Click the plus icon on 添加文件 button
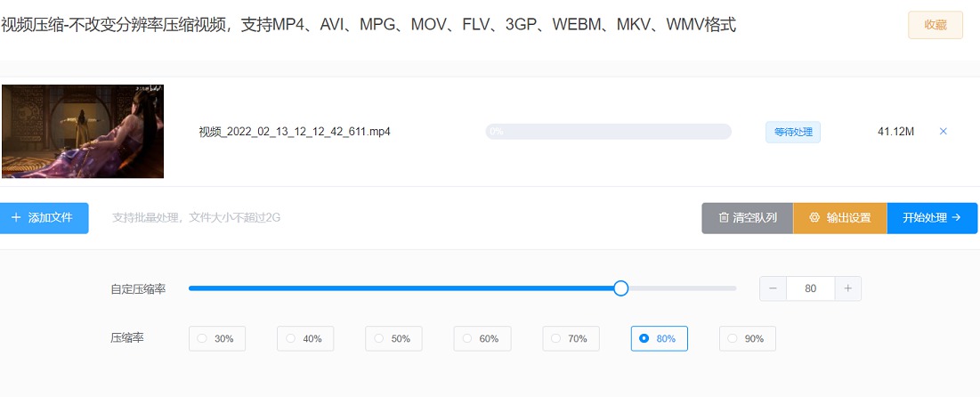This screenshot has height=397, width=980. (x=16, y=217)
